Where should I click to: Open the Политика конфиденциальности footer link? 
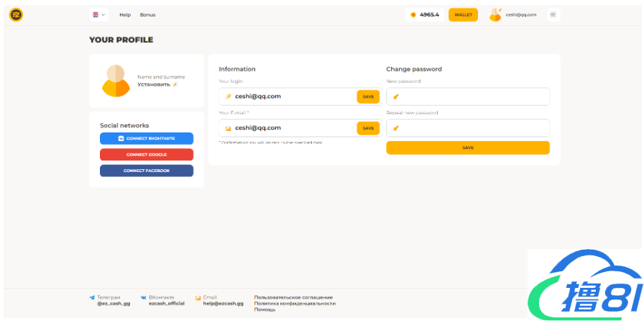(295, 304)
